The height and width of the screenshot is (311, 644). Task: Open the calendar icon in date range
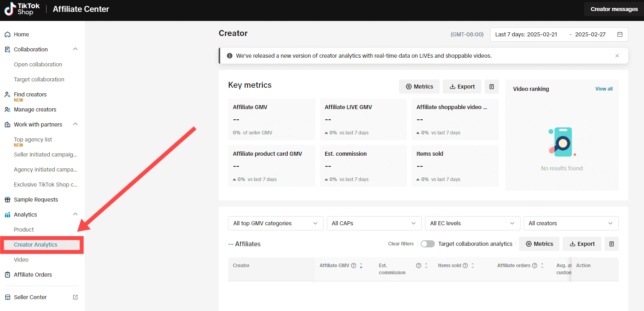tap(620, 34)
